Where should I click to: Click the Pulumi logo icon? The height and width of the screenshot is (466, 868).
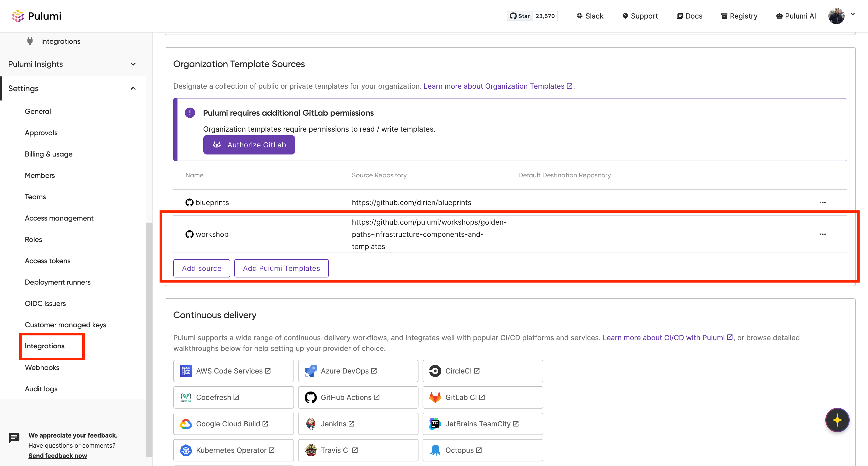click(18, 16)
